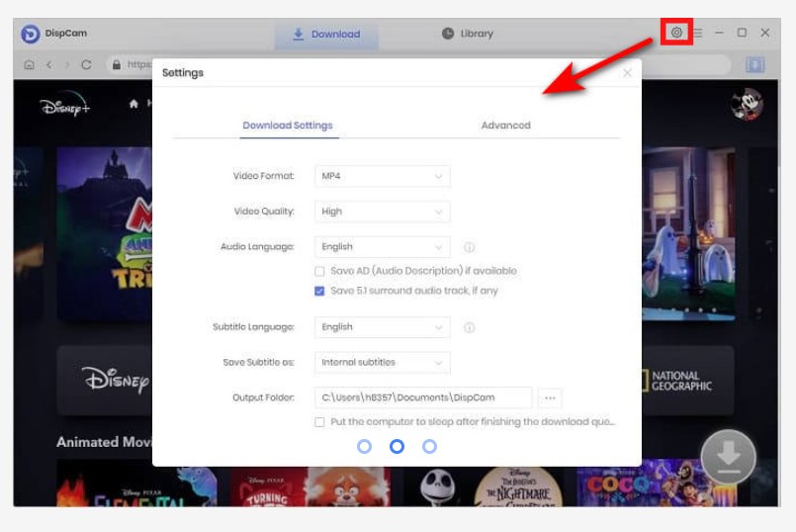Open the Save Subtitle as dropdown

pos(383,363)
